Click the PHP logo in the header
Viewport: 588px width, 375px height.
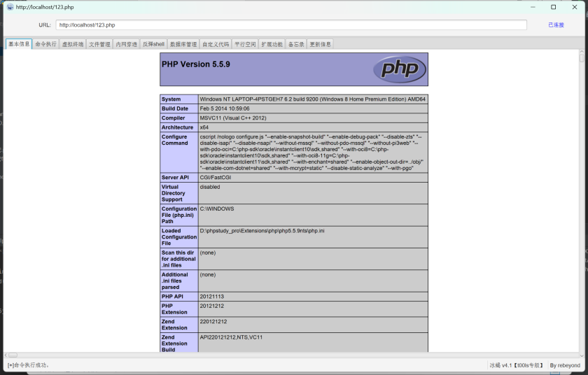(x=400, y=69)
